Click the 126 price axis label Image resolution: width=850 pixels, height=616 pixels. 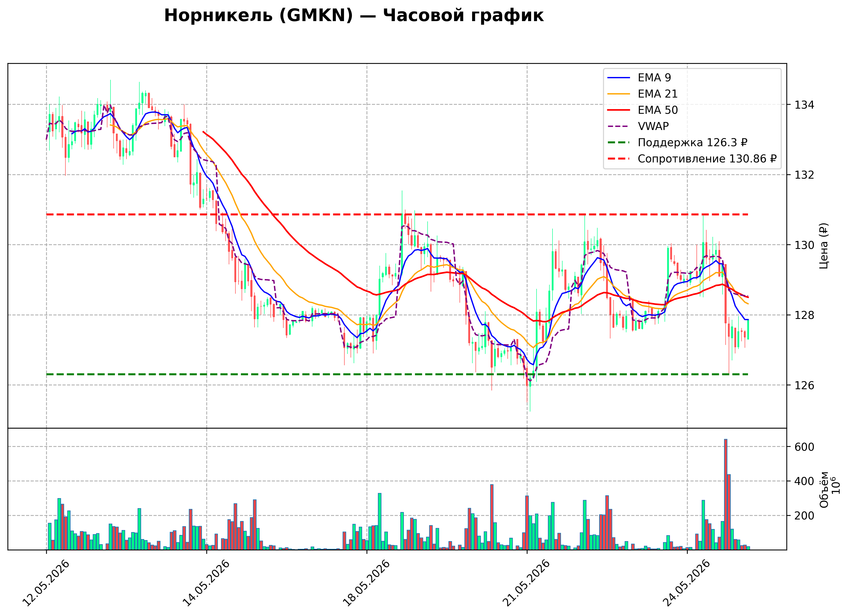(805, 385)
